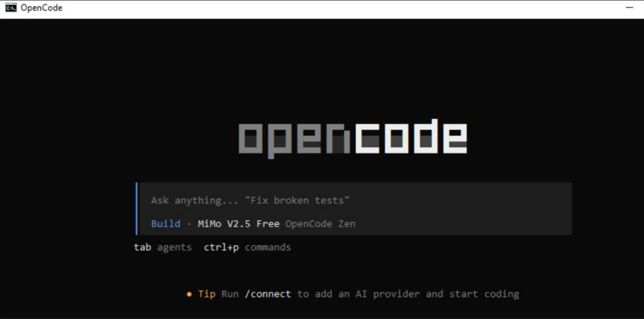Image resolution: width=644 pixels, height=319 pixels.
Task: Click the OpenCode Zen provider label
Action: tap(320, 224)
